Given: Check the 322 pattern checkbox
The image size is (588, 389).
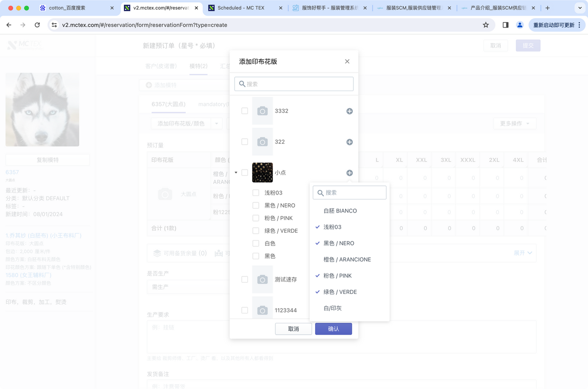Looking at the screenshot, I should coord(245,142).
